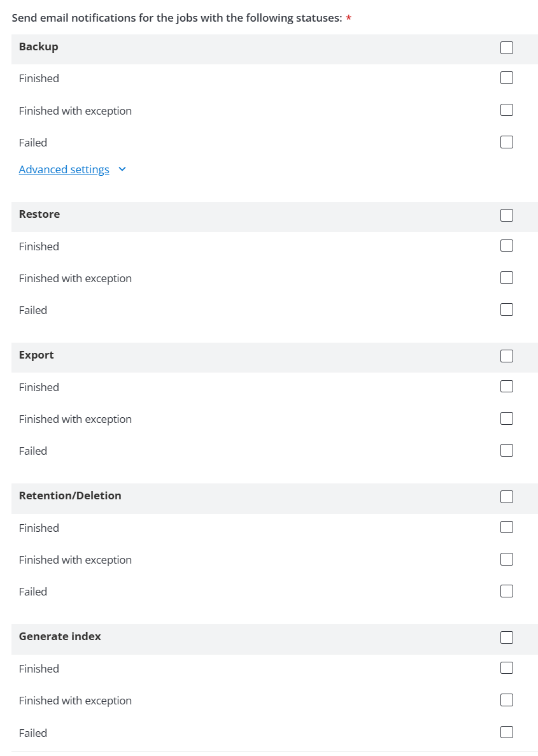Check Finished with exception under Export
This screenshot has height=756, width=538.
tap(506, 418)
